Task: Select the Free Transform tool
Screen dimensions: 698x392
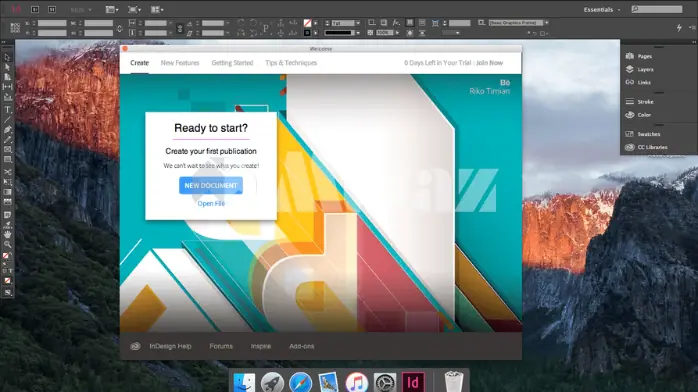Action: point(7,182)
